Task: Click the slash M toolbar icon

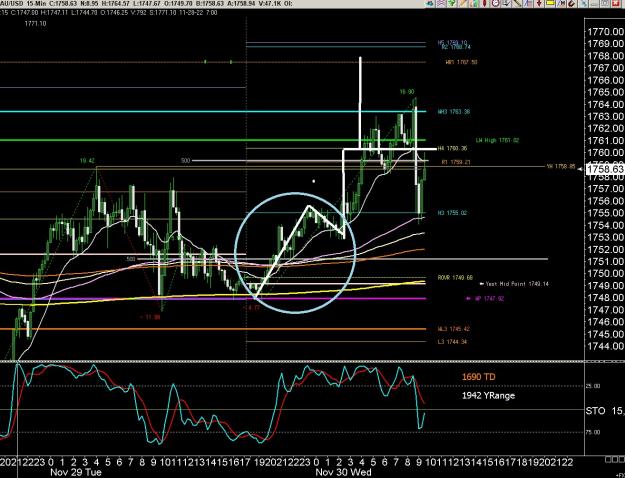Action: [x=561, y=3]
